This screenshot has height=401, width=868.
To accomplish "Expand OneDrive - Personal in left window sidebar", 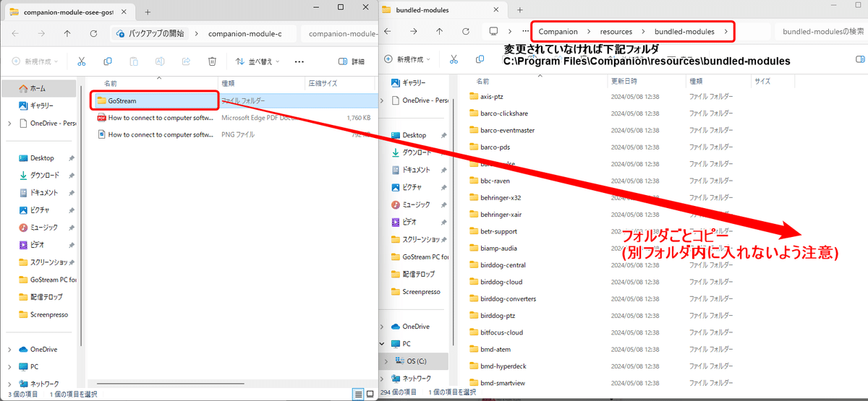I will point(9,123).
